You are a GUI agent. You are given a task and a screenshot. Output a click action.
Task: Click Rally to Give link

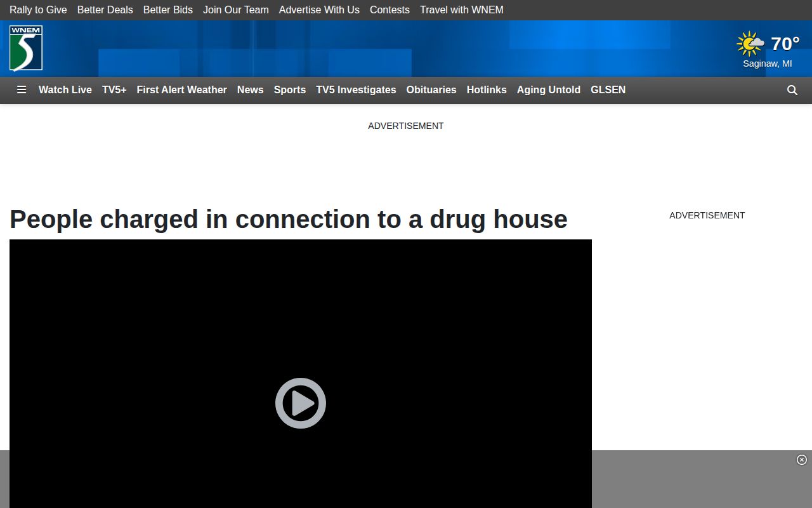pos(38,10)
